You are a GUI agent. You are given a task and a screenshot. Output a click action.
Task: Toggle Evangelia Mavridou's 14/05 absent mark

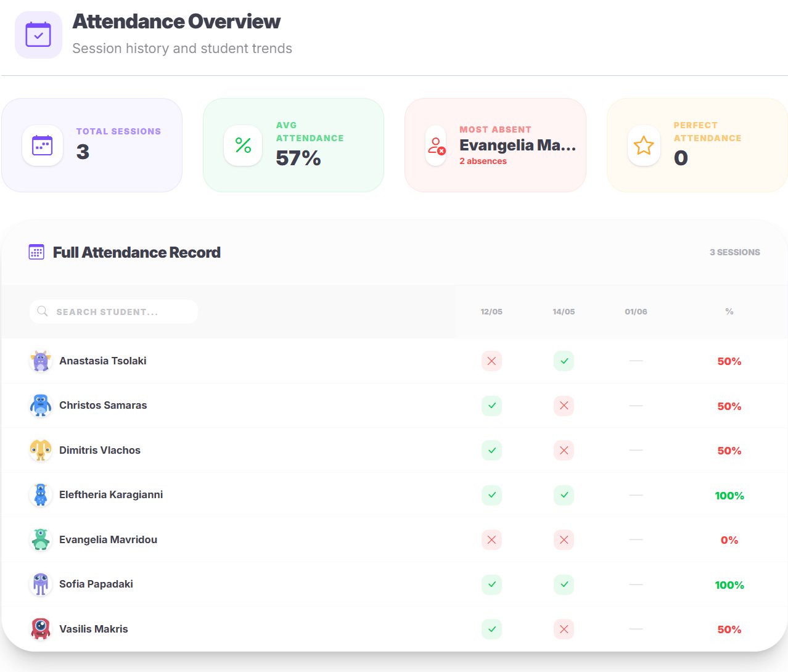pos(564,539)
